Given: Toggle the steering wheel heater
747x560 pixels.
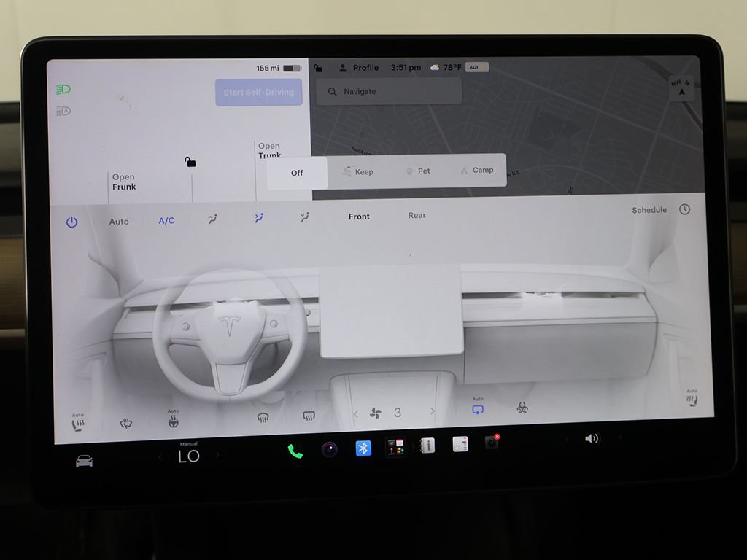Looking at the screenshot, I should point(174,419).
